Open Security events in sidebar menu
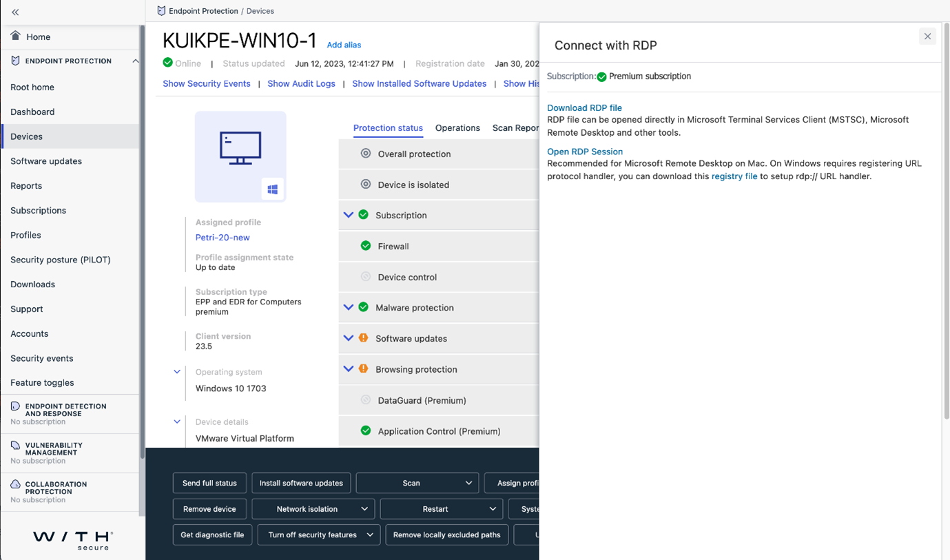 (x=42, y=358)
